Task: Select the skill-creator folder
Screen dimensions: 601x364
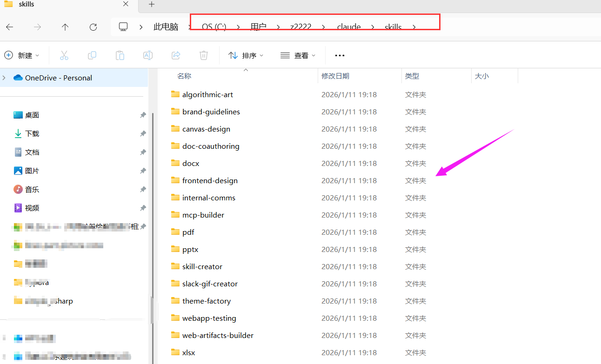Action: pyautogui.click(x=202, y=266)
